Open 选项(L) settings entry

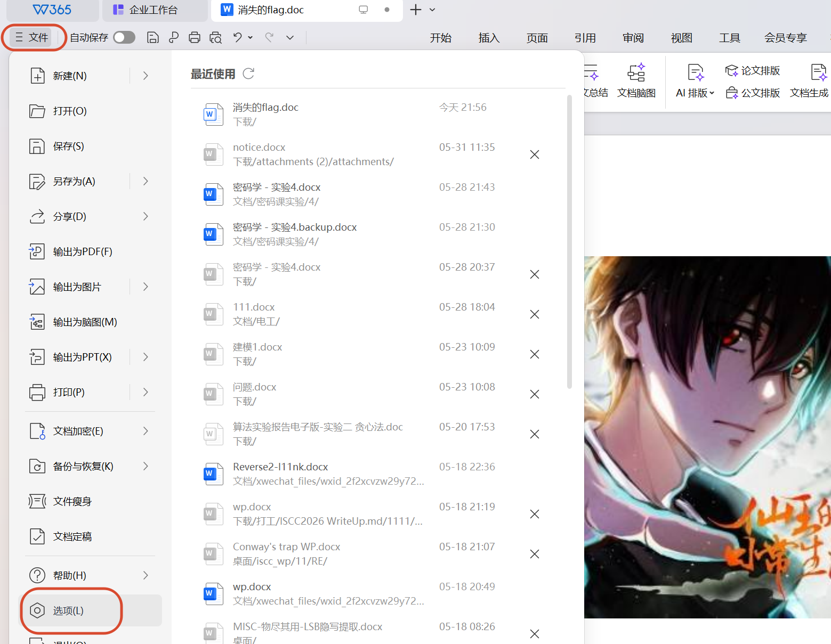point(90,610)
